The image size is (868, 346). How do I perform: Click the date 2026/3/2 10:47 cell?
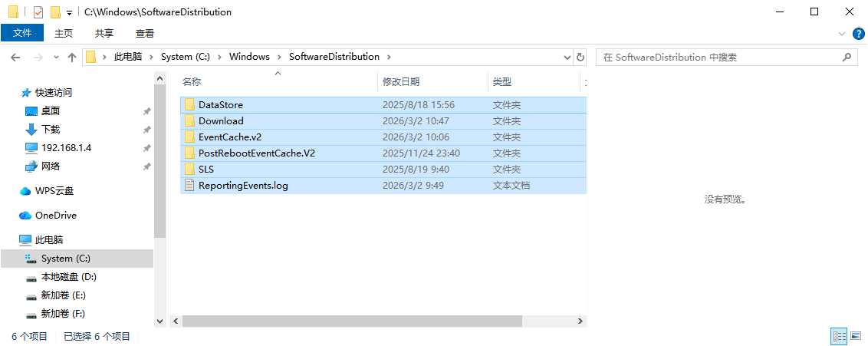click(x=416, y=120)
